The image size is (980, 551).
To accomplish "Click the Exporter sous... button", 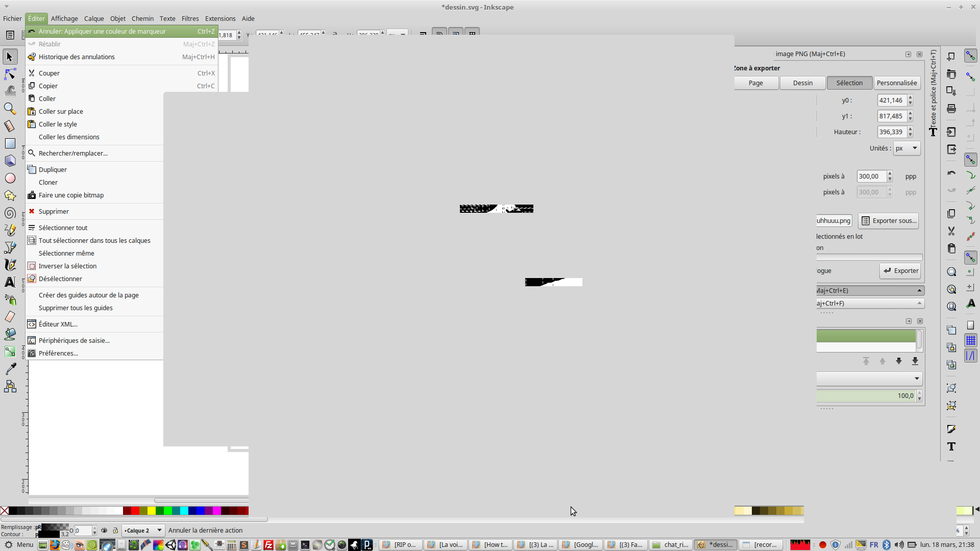I will point(889,221).
